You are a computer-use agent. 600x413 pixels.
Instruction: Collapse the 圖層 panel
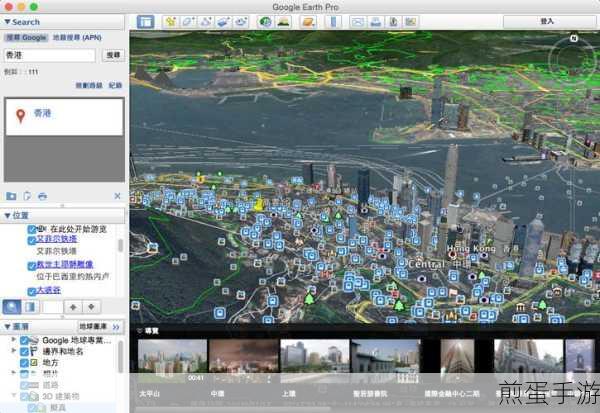click(x=7, y=326)
